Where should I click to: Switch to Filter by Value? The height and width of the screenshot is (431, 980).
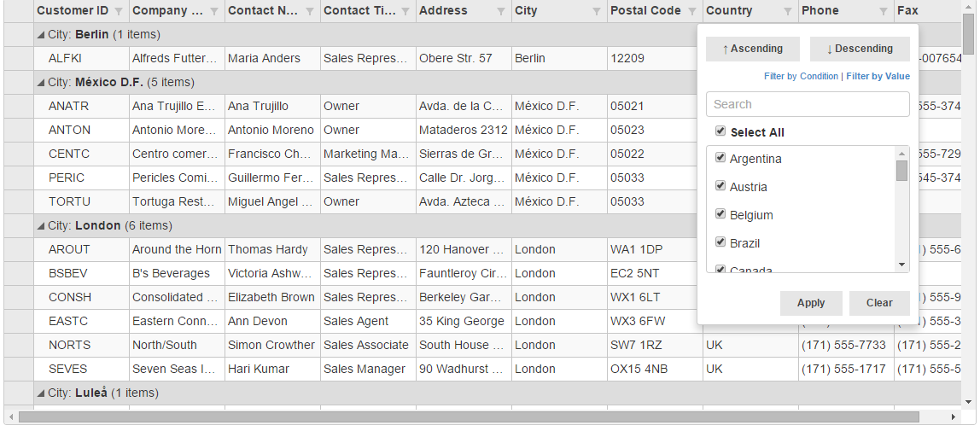coord(878,76)
